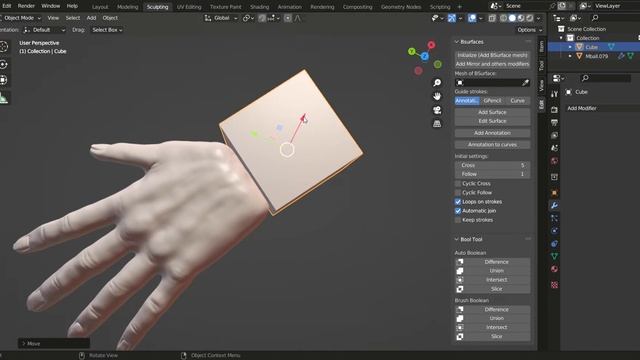The image size is (640, 360).
Task: Click Auto Boolean Union button
Action: click(x=492, y=271)
